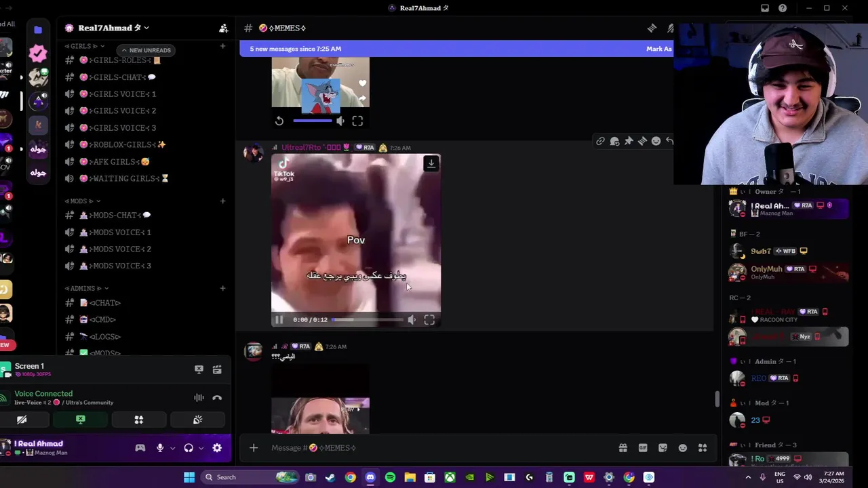The image size is (868, 488).
Task: Pause the TikTok video playback
Action: coord(279,320)
